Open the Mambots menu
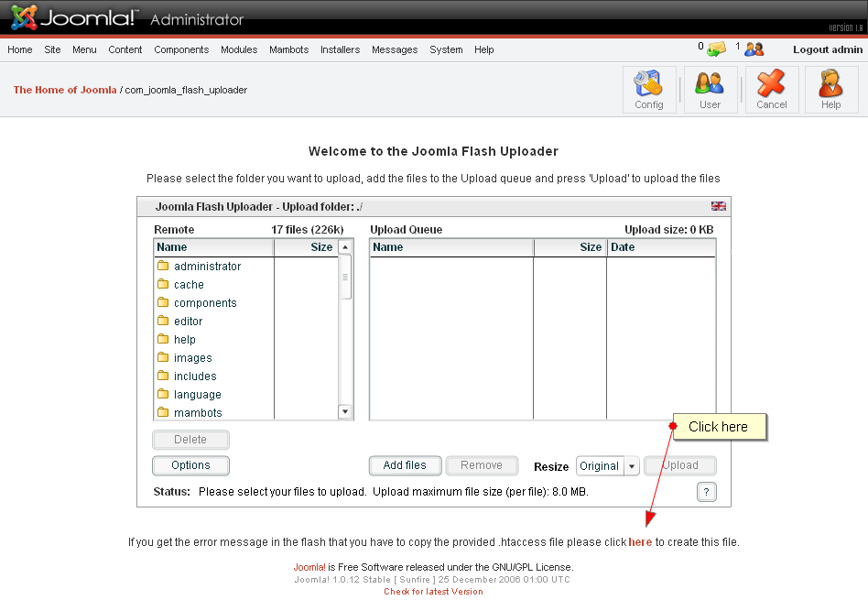868x600 pixels. coord(289,49)
